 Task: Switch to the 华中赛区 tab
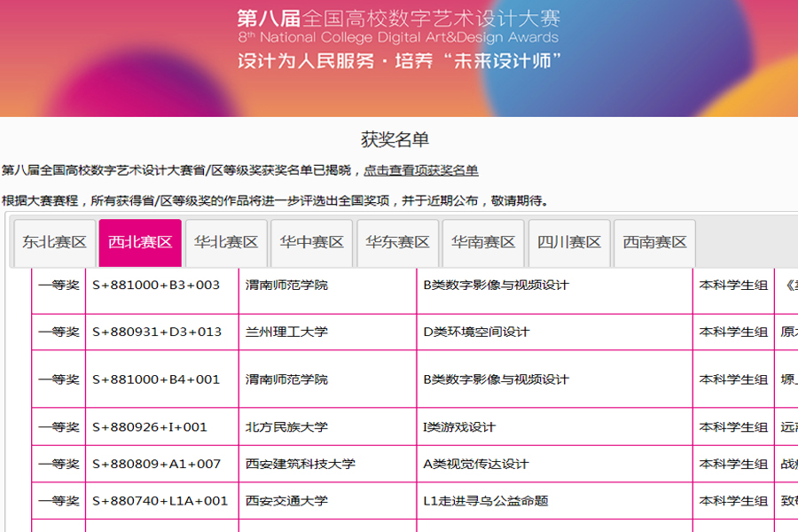(311, 242)
